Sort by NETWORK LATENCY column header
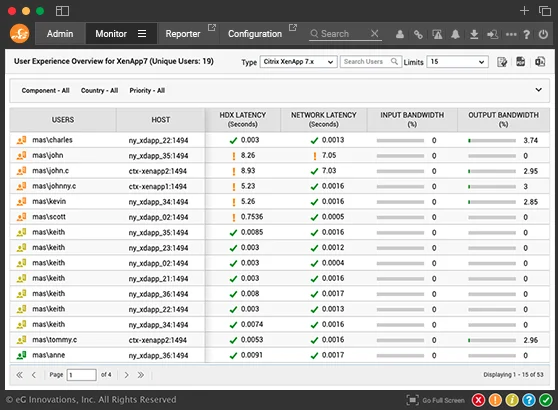The height and width of the screenshot is (410, 558). pyautogui.click(x=323, y=120)
